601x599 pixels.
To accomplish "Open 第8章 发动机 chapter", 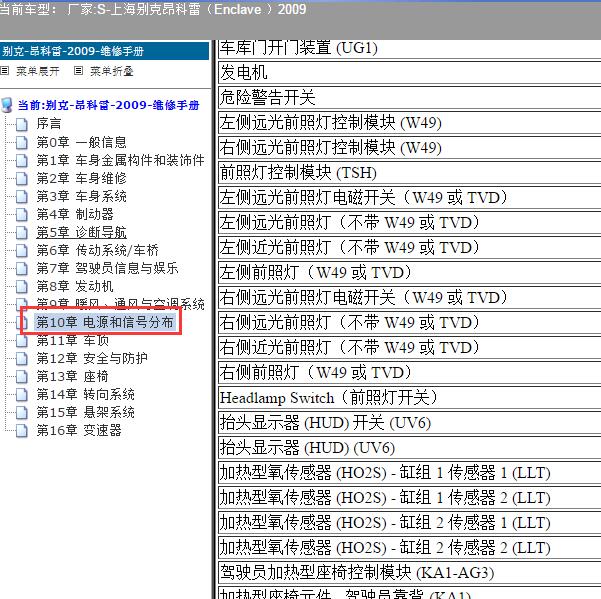I will (75, 286).
